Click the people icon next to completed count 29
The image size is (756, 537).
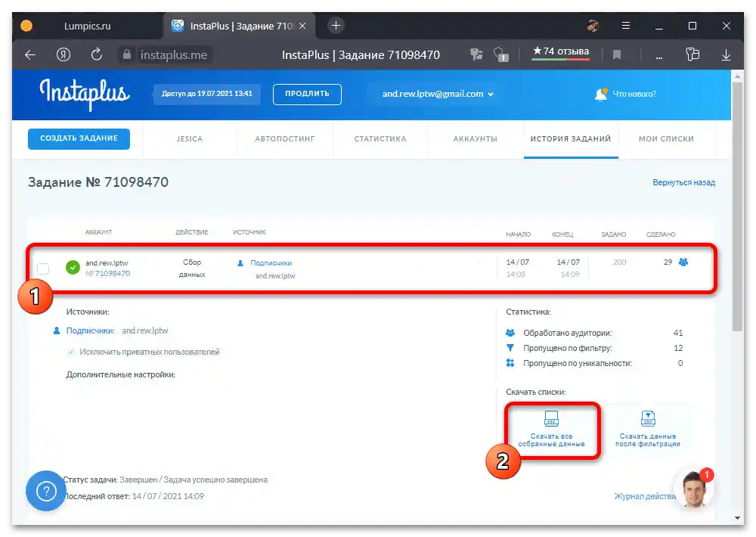(x=683, y=262)
